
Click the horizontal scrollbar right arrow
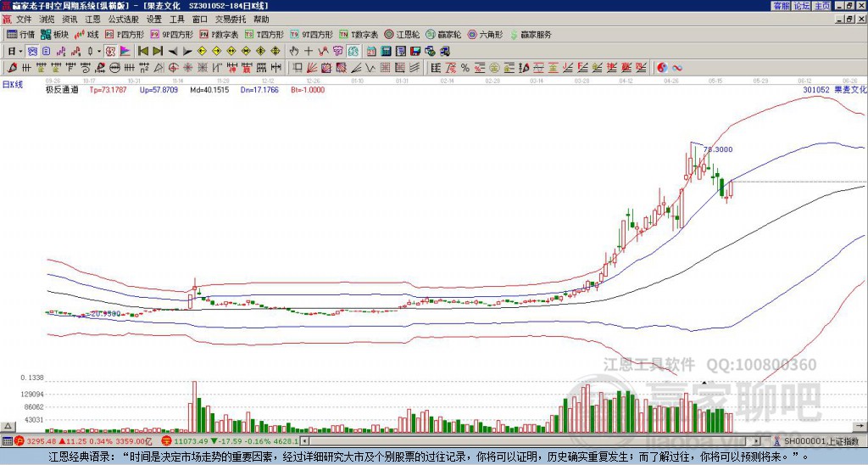click(x=756, y=441)
